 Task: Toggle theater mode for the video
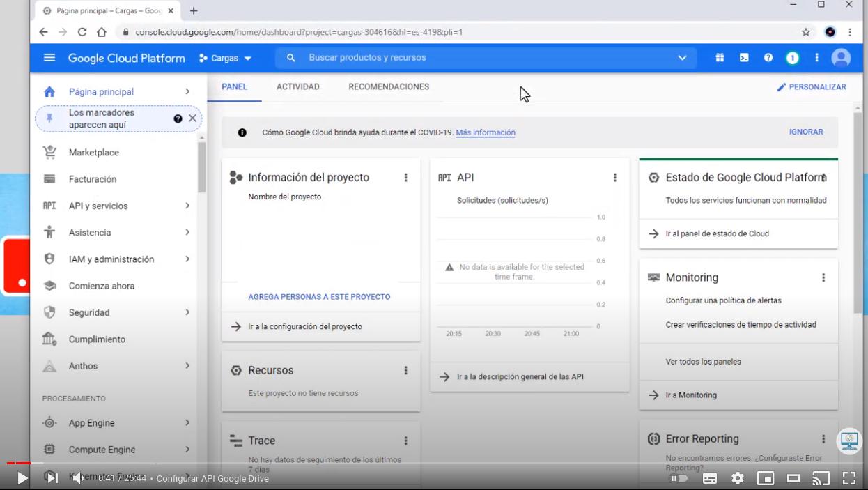(x=793, y=478)
